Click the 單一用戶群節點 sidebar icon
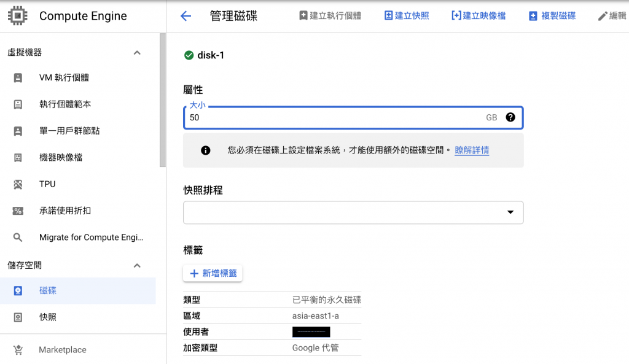This screenshot has height=364, width=629. point(18,131)
